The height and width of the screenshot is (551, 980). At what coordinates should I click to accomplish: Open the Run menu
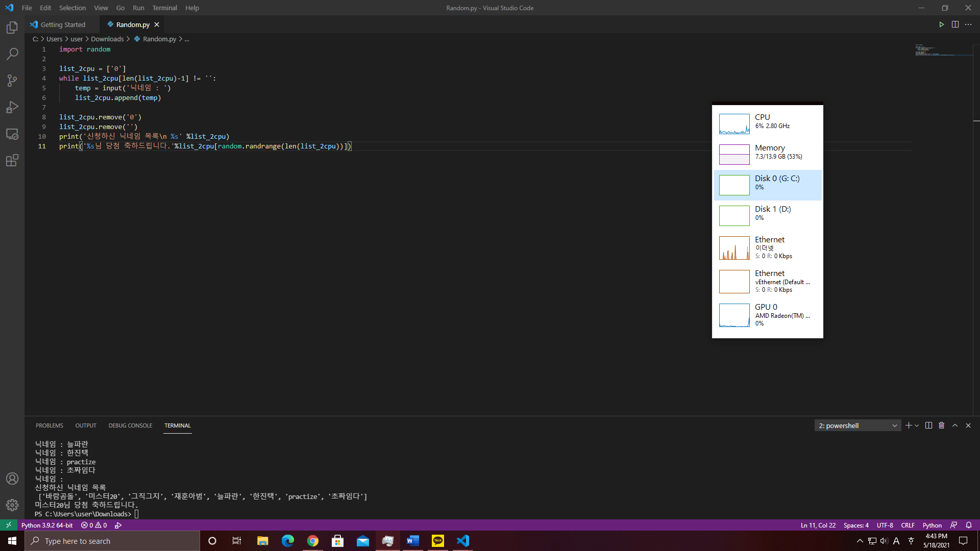point(138,8)
